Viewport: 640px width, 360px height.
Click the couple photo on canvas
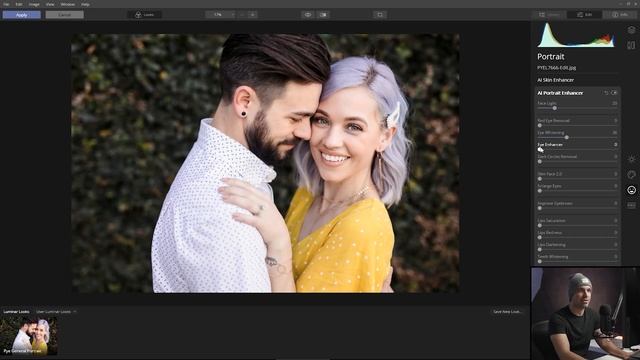(x=265, y=163)
